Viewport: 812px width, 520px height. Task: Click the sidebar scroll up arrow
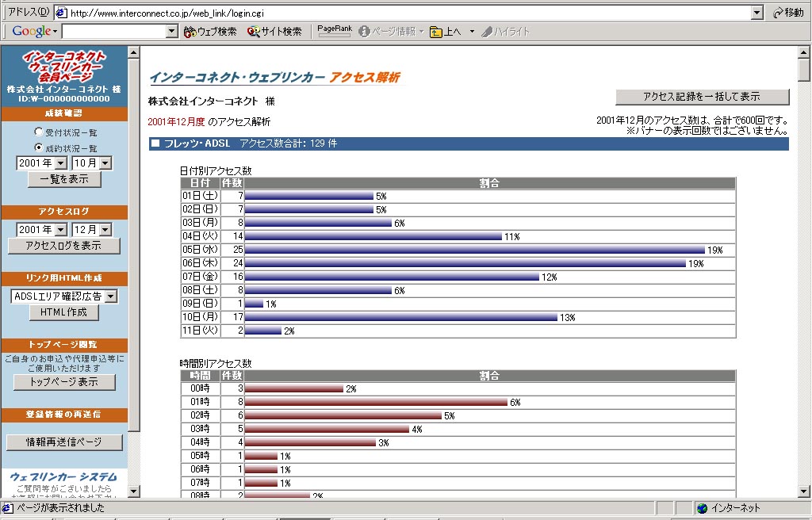point(133,52)
